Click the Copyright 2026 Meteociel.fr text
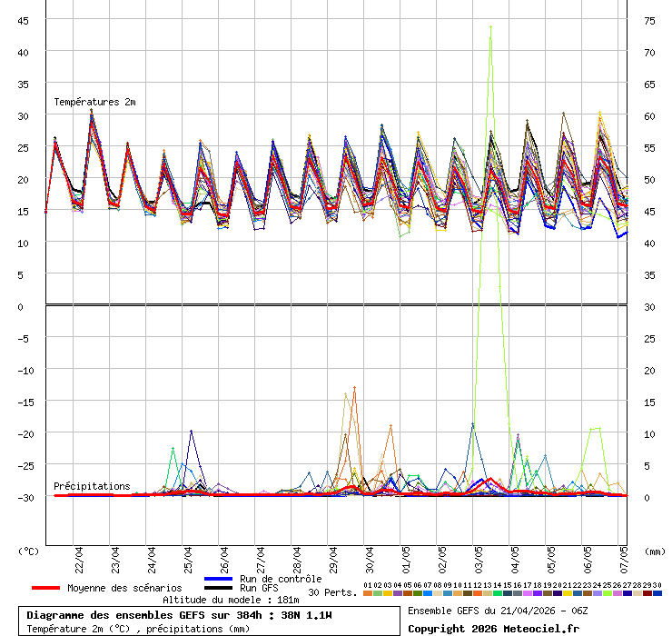The image size is (672, 636). point(493,628)
